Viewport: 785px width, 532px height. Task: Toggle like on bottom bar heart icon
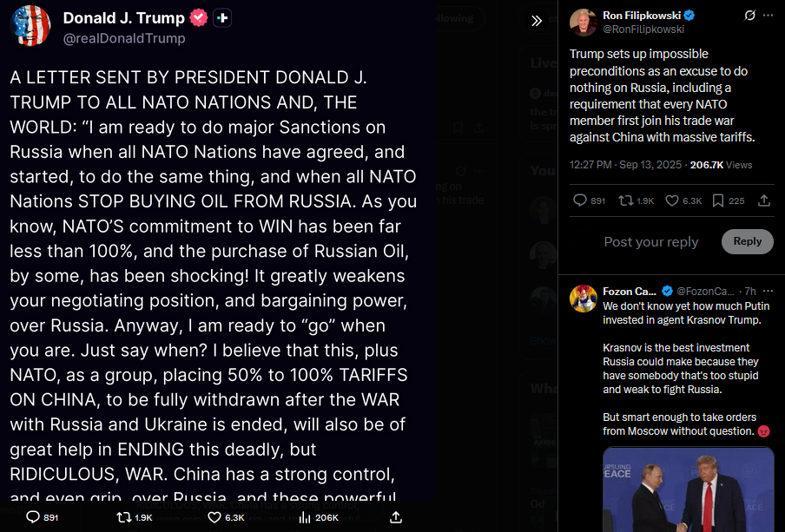point(214,517)
